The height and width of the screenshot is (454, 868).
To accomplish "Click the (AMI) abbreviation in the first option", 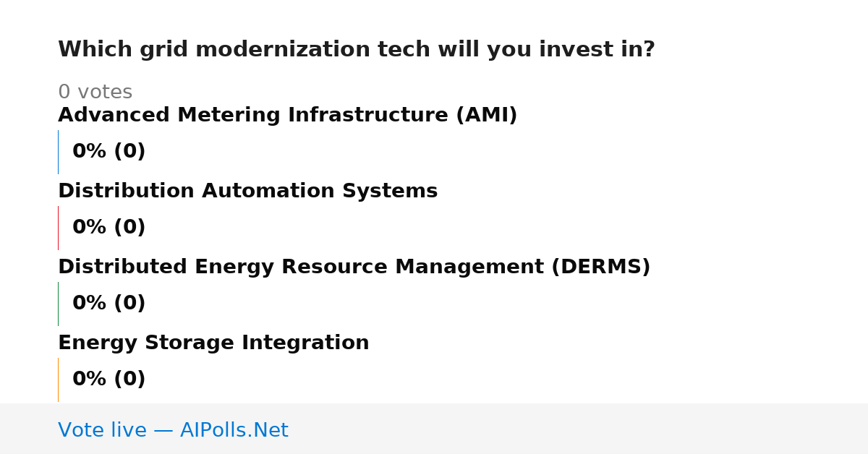I will coord(486,116).
